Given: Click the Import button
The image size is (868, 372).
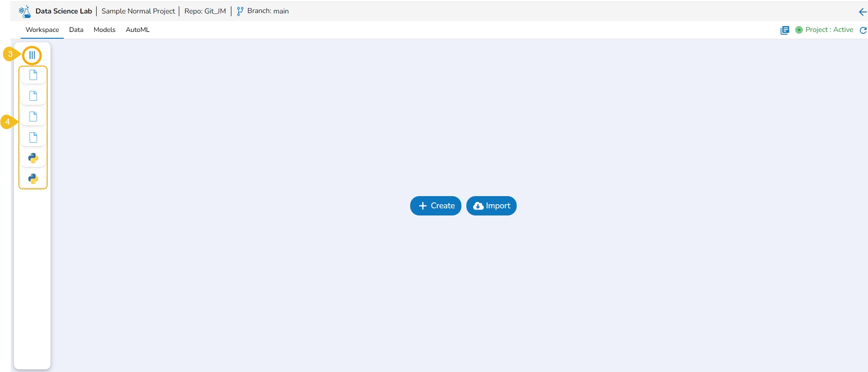Looking at the screenshot, I should (492, 206).
